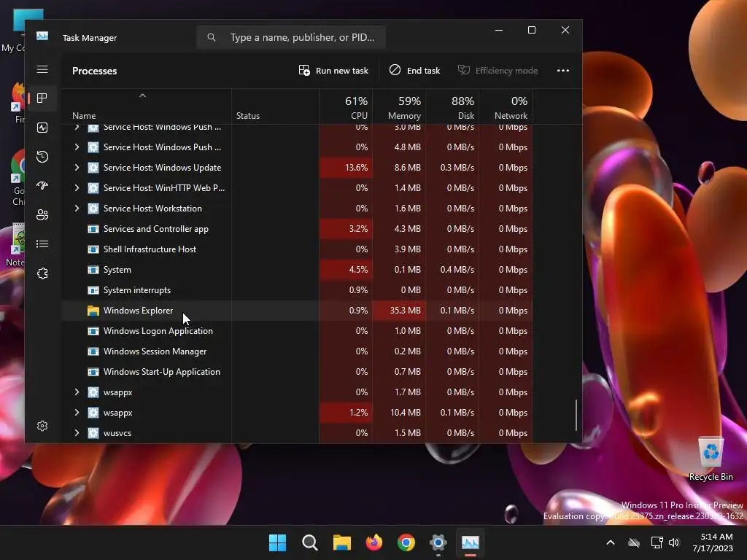Expand Service Host: Workstation
This screenshot has width=747, height=560.
tap(77, 208)
